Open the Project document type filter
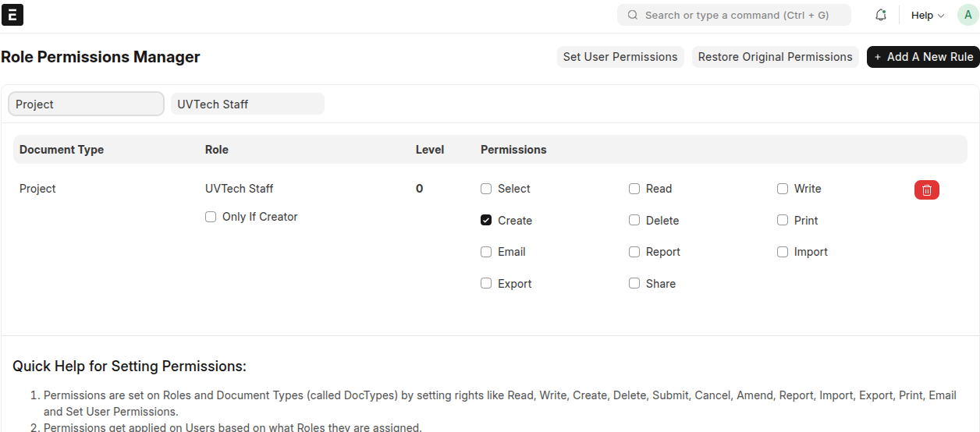The image size is (980, 432). click(86, 104)
